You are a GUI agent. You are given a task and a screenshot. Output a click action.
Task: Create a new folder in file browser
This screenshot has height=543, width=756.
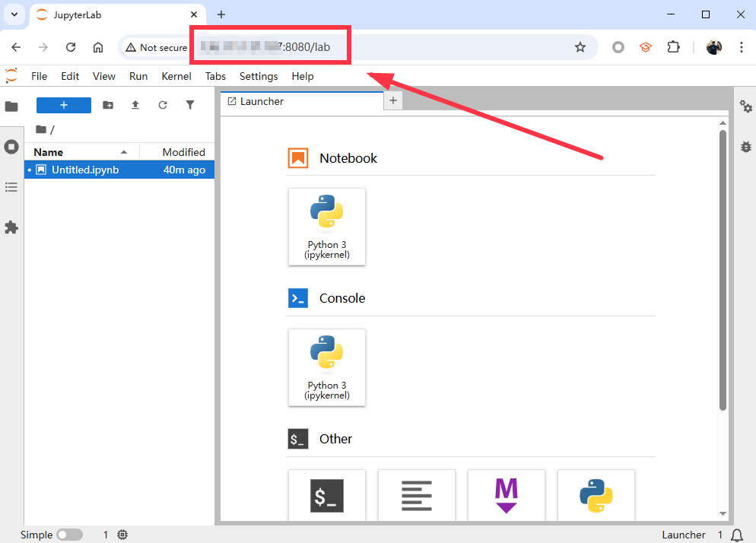[x=108, y=105]
